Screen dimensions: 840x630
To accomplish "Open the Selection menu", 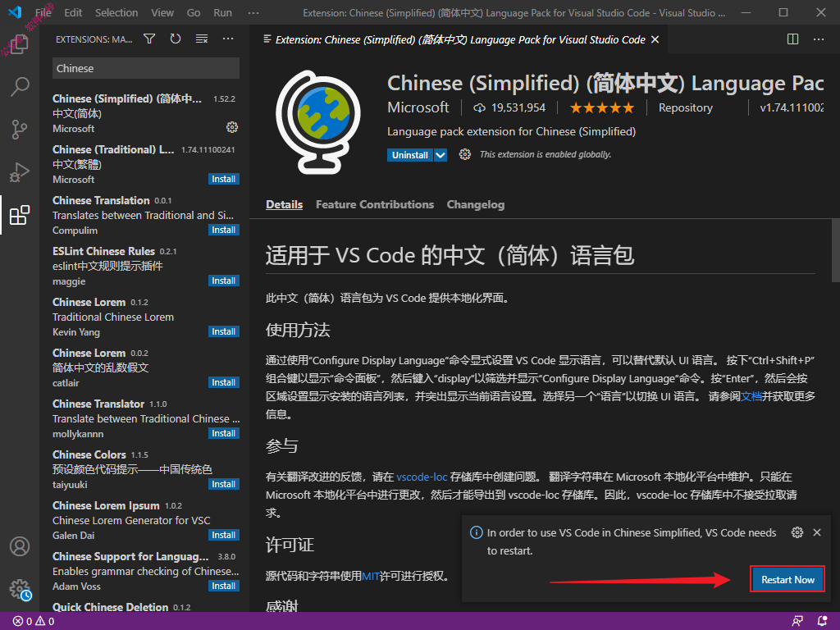I will tap(116, 12).
